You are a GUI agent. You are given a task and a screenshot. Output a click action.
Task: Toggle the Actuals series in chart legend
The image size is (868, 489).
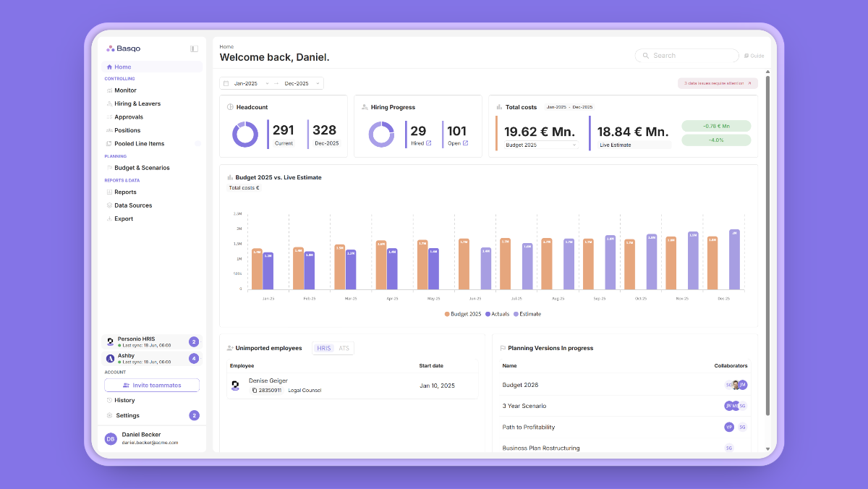click(498, 314)
